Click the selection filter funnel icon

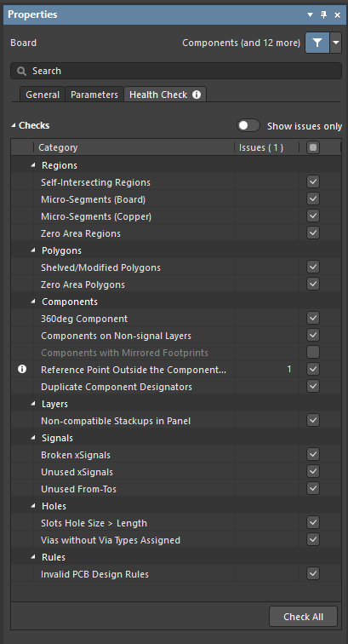point(317,43)
